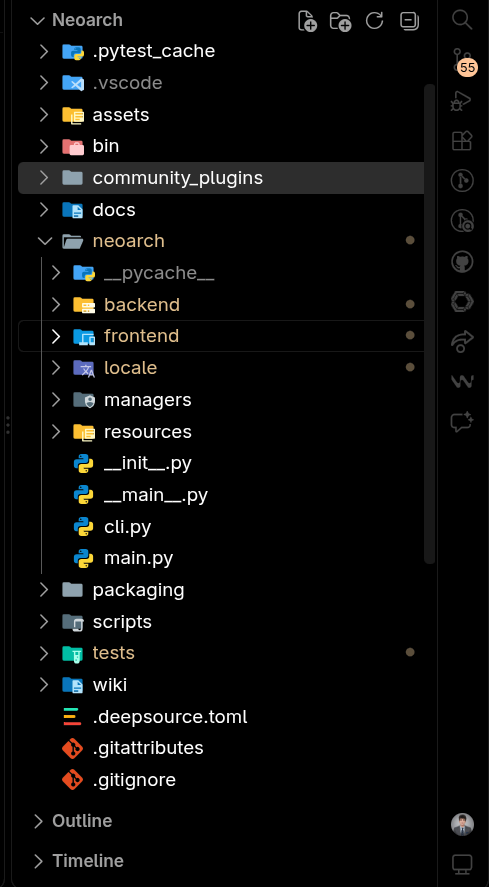
Task: Click the New Folder icon
Action: click(x=340, y=21)
